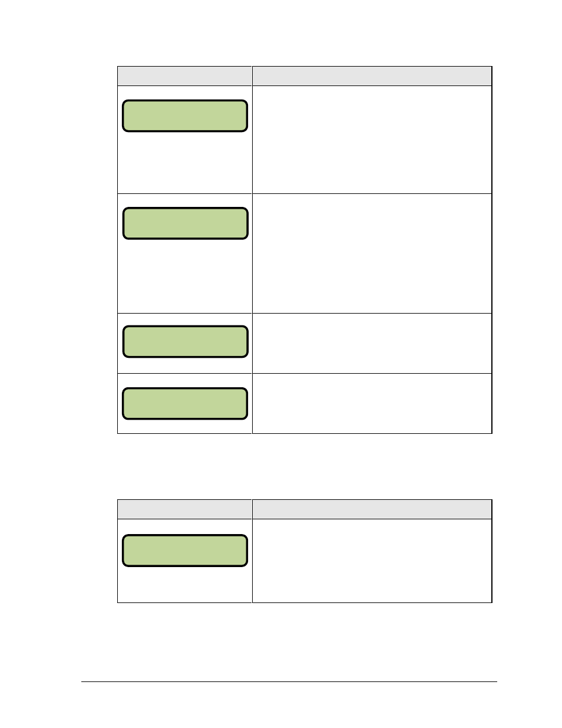Viewport: 562px width, 728px height.
Task: Click blank space beneath first LCD display in its cell
Action: tap(185, 162)
